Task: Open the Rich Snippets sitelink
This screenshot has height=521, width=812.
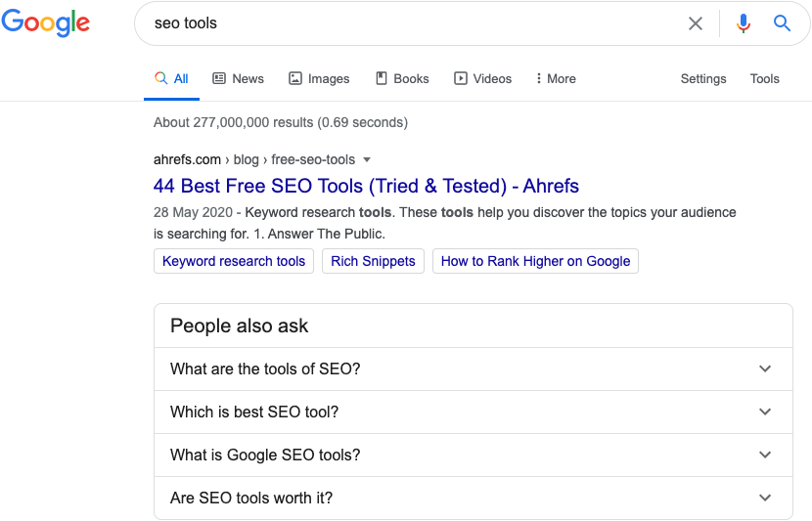Action: 373,261
